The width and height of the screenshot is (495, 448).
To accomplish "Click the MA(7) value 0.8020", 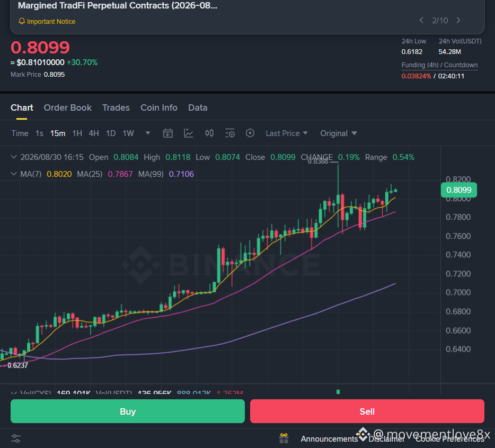I will pyautogui.click(x=59, y=174).
